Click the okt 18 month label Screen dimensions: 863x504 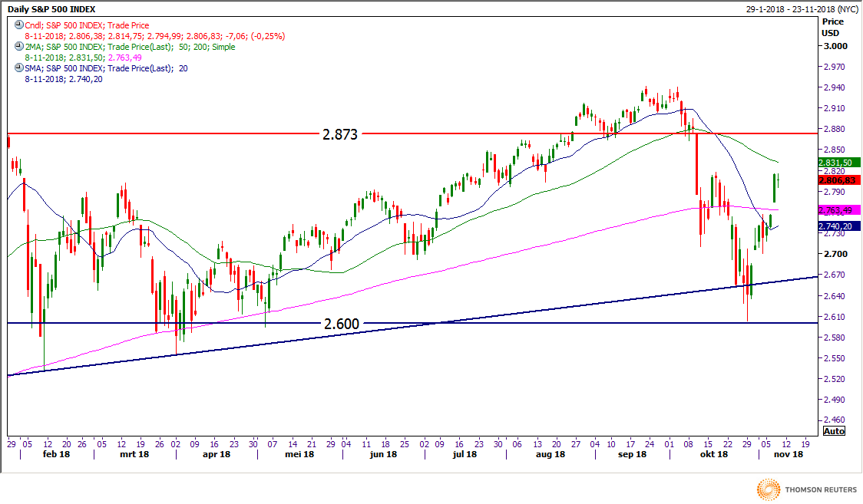point(714,454)
